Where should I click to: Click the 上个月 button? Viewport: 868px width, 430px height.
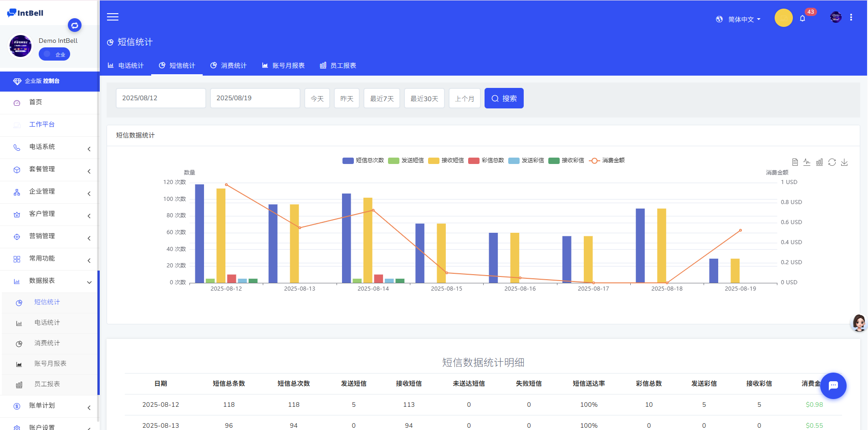pos(465,98)
